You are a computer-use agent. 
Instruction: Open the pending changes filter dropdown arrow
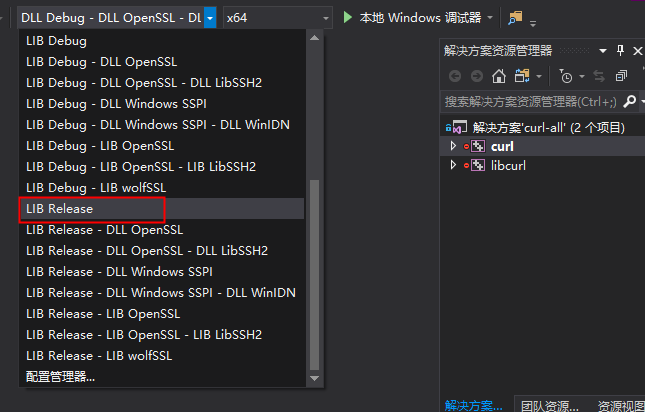coord(582,76)
